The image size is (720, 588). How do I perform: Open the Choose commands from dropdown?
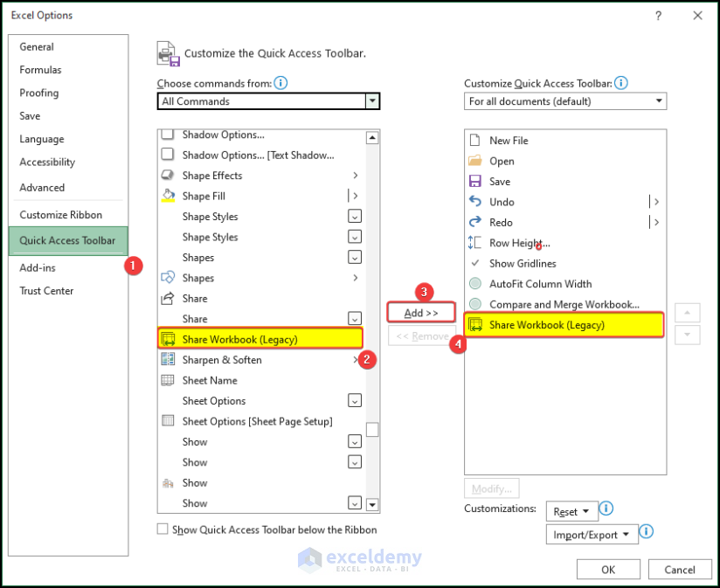[x=372, y=101]
